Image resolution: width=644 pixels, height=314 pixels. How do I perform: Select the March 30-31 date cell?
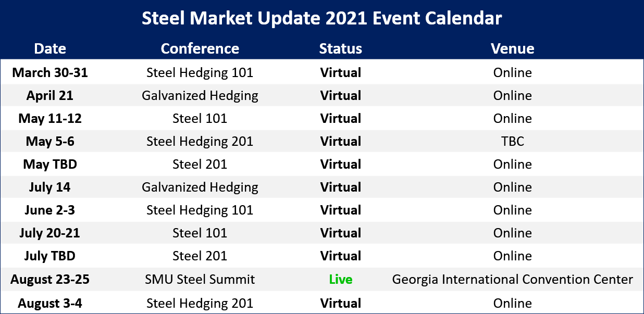pos(50,72)
